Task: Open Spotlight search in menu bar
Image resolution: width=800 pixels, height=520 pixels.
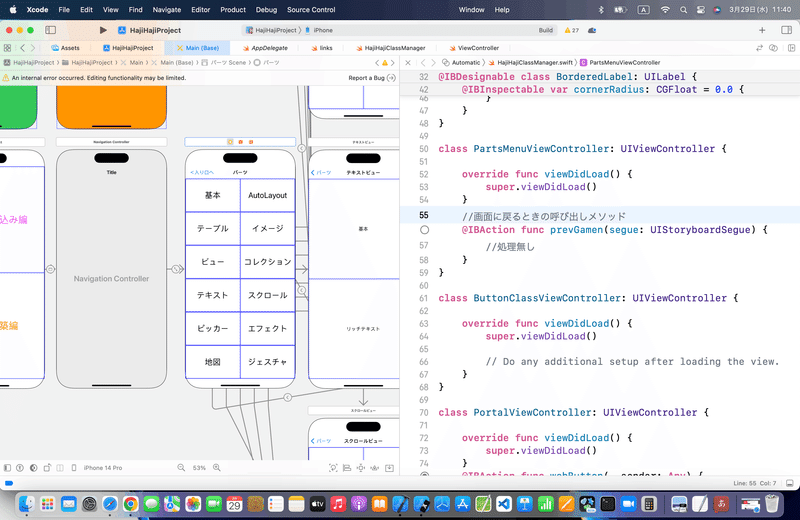Action: (x=683, y=10)
